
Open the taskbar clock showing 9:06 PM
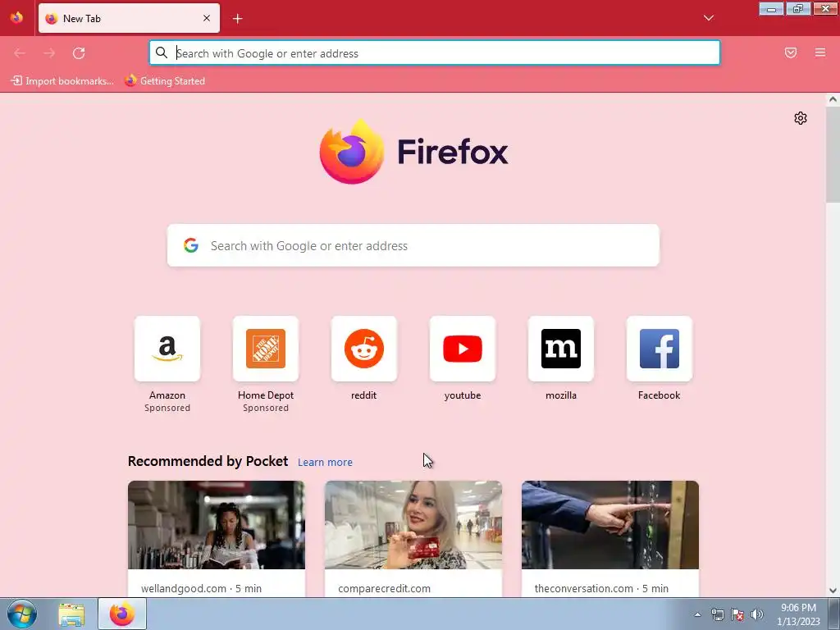[797, 614]
